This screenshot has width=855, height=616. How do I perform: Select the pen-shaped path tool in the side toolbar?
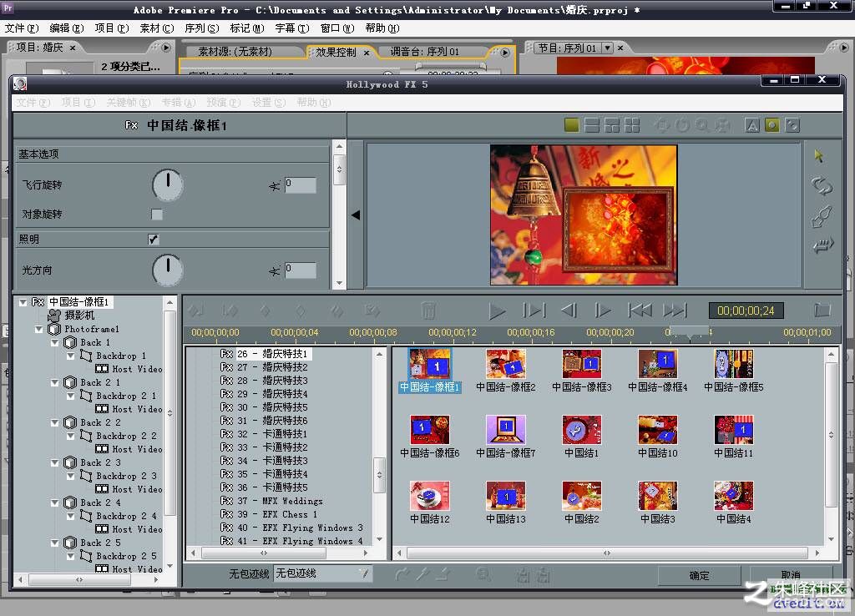point(822,216)
